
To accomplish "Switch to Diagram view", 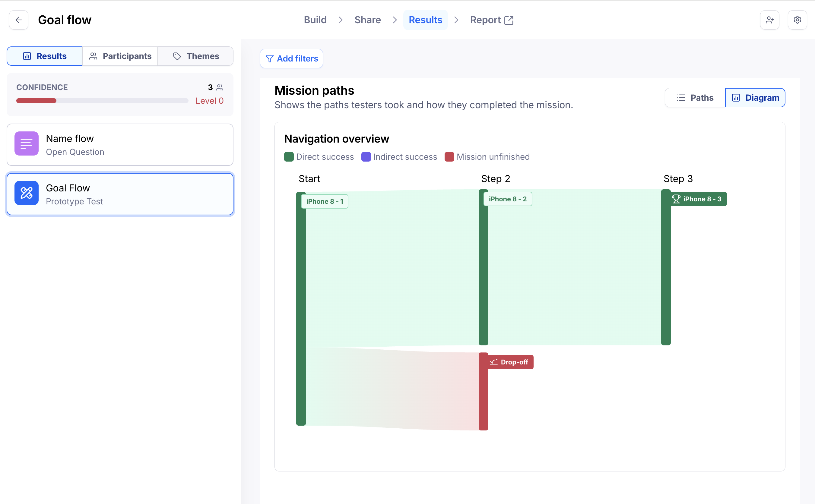I will point(755,98).
